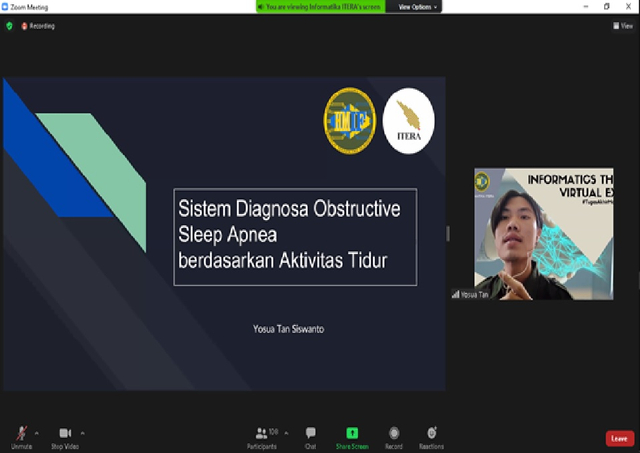The image size is (640, 453).
Task: Open Reactions menu
Action: point(431,437)
